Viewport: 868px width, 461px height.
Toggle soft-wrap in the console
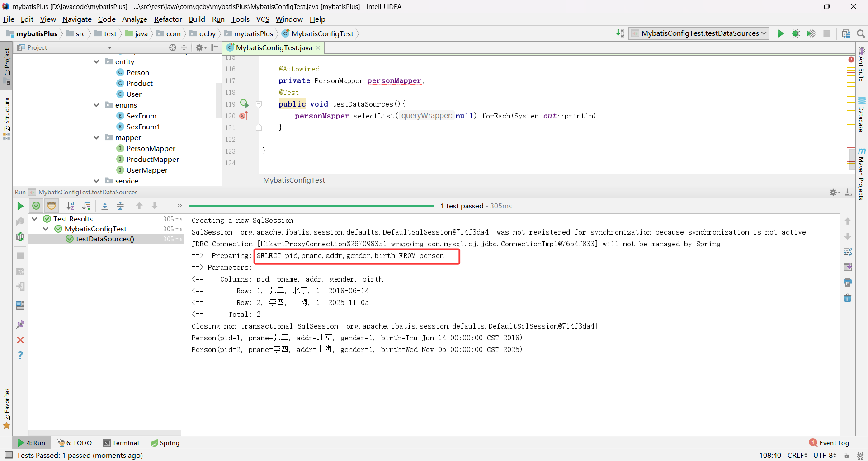click(x=848, y=252)
